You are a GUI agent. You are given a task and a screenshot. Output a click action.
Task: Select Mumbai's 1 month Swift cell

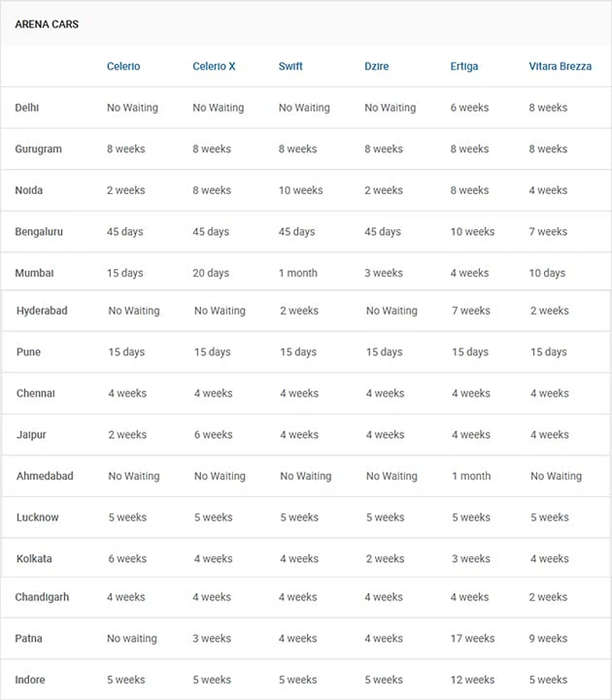pyautogui.click(x=298, y=273)
